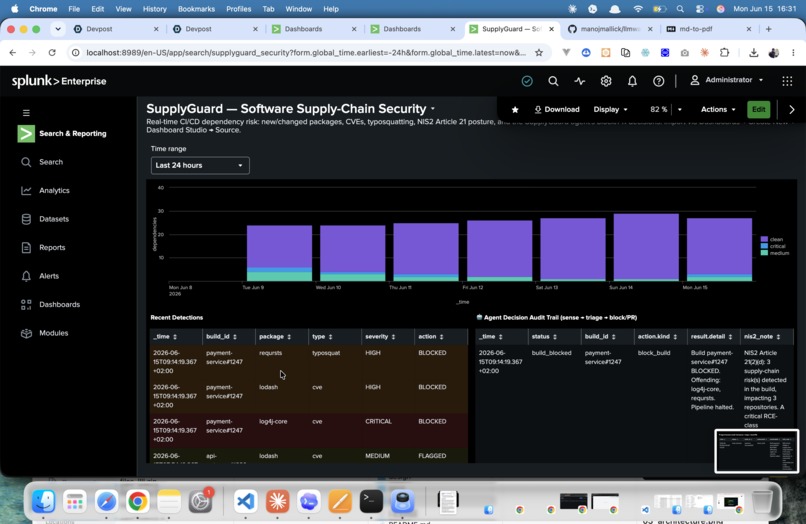806x524 pixels.
Task: Open Dashboards in the sidebar
Action: pyautogui.click(x=59, y=304)
